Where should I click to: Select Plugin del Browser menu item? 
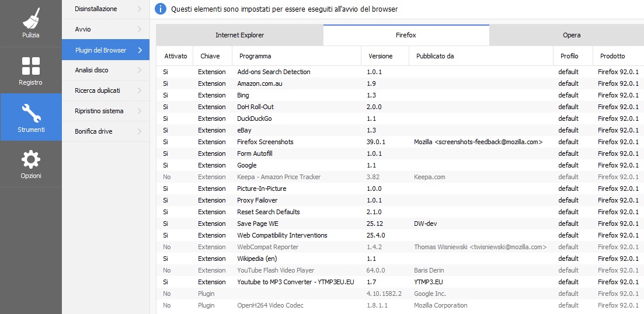[106, 50]
